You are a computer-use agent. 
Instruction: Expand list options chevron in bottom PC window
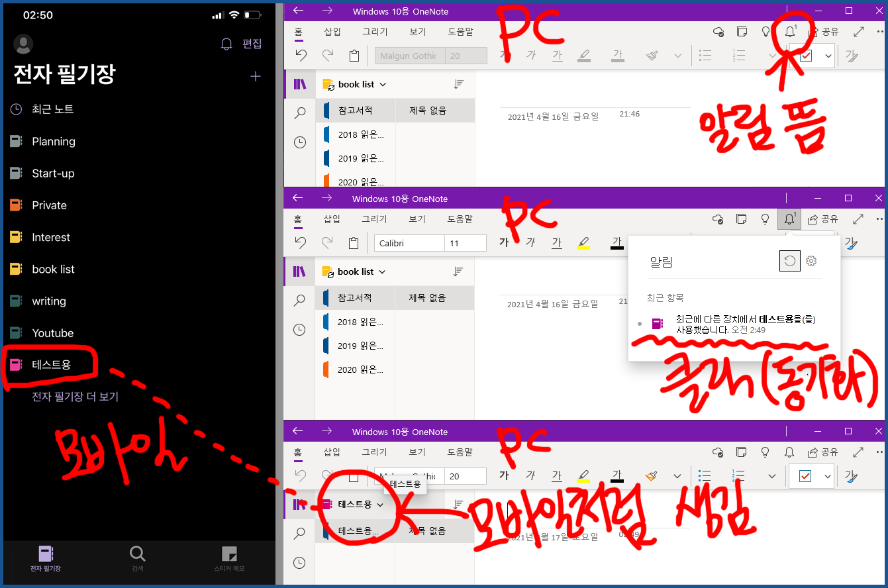point(771,476)
